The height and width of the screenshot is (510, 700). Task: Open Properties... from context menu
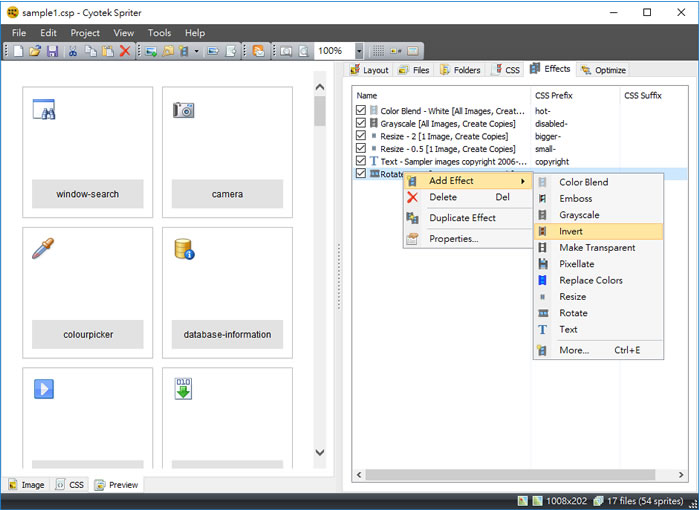click(468, 239)
